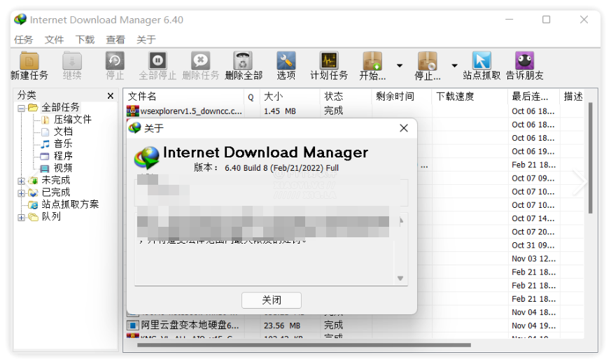Launch the 站点抓取 site grabber icon
The height and width of the screenshot is (364, 611).
[482, 61]
